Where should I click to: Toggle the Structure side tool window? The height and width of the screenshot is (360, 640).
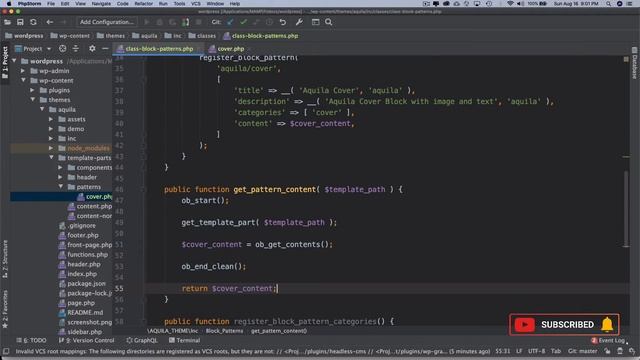pyautogui.click(x=5, y=259)
